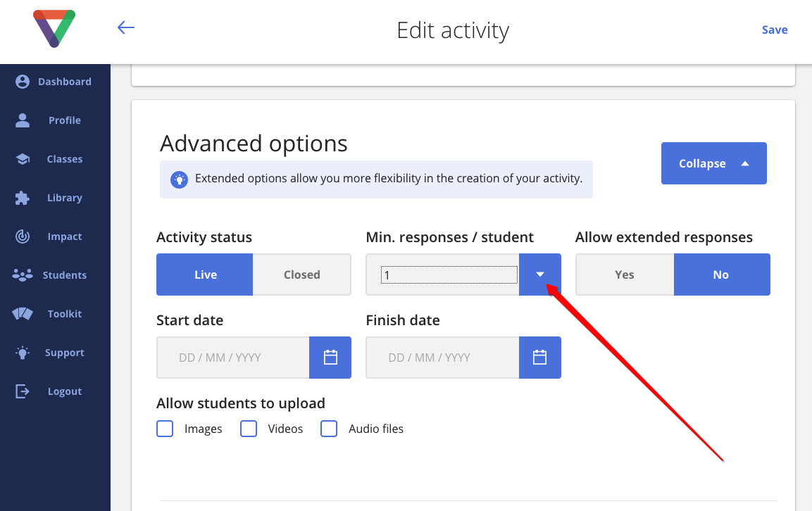Expand Min. responses per student dropdown
Viewport: 812px width, 511px height.
pos(540,275)
